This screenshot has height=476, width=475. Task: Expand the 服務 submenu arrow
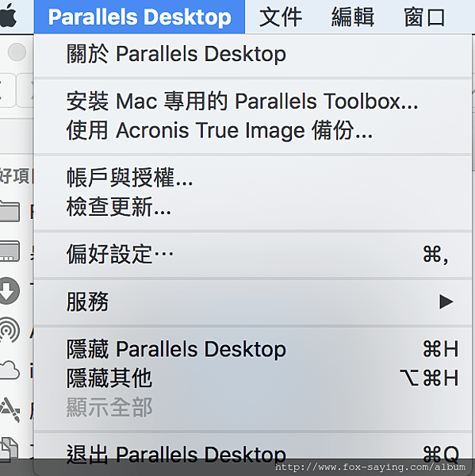(x=446, y=301)
